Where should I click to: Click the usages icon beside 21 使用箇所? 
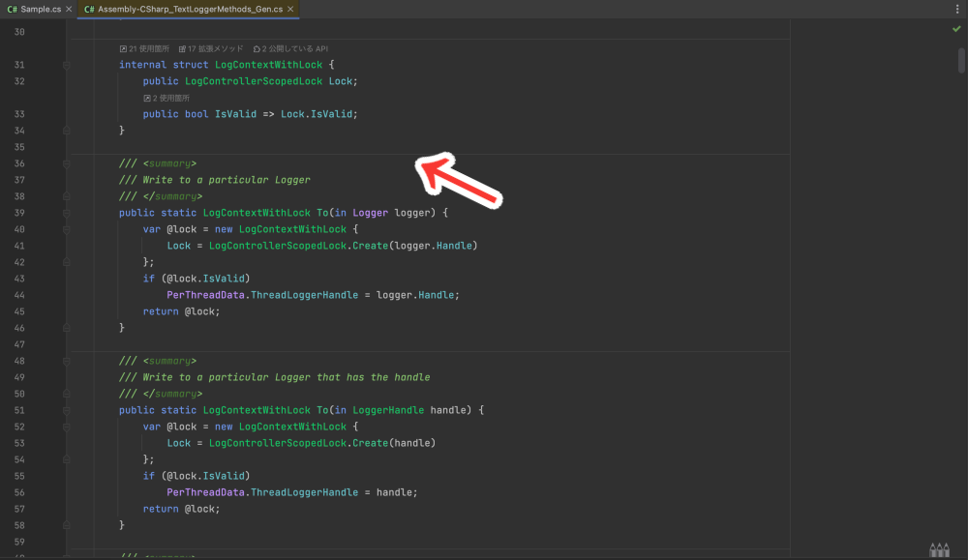(x=123, y=48)
